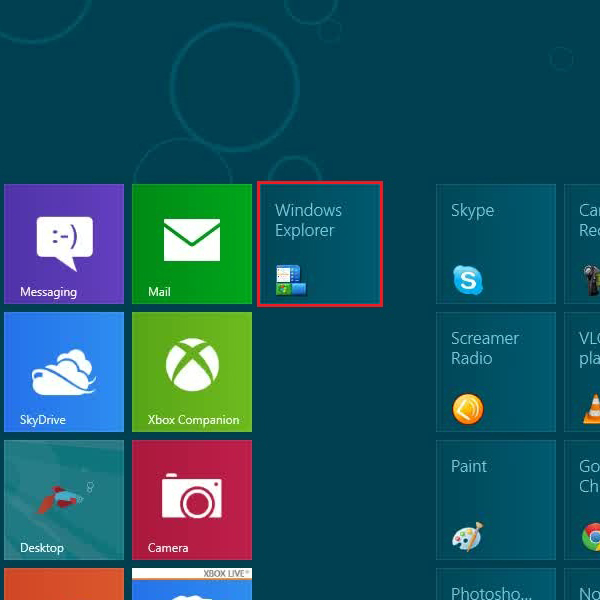Open the SkyDrive tile

point(64,372)
